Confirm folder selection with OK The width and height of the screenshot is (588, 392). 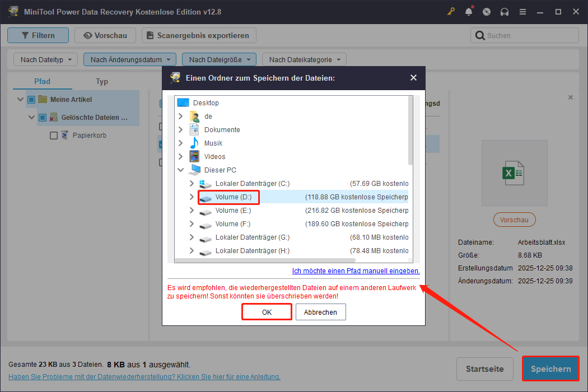pos(267,311)
